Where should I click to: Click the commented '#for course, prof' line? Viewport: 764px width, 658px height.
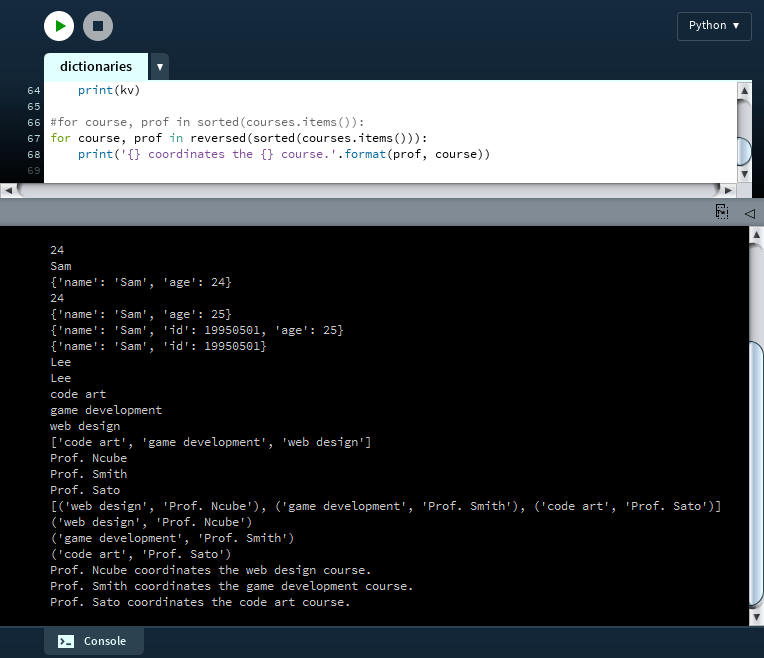[207, 122]
